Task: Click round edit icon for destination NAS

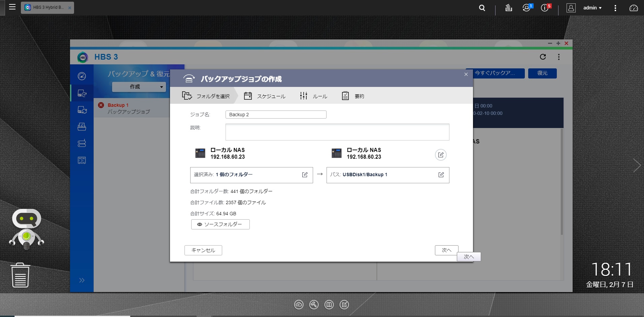Action: tap(441, 155)
